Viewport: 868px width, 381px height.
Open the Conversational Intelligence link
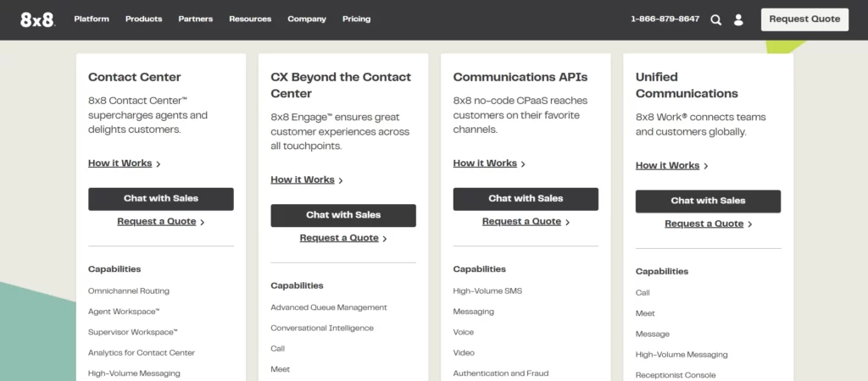pyautogui.click(x=321, y=328)
